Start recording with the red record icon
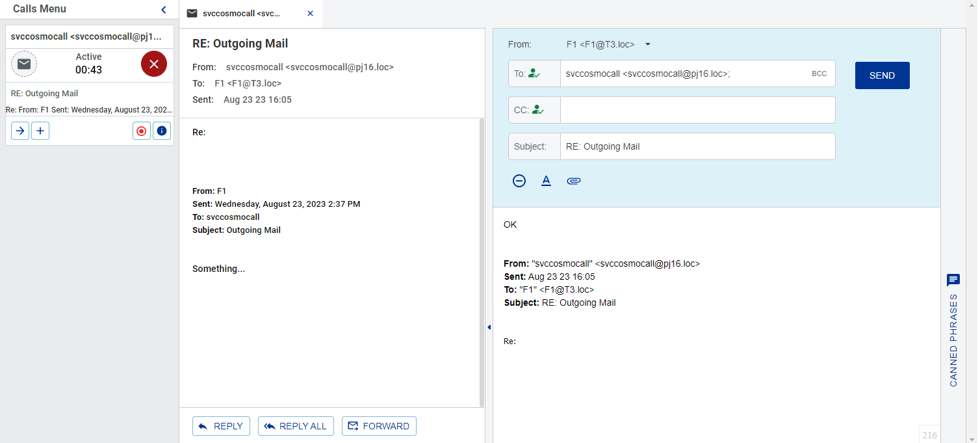The height and width of the screenshot is (443, 980). click(141, 131)
